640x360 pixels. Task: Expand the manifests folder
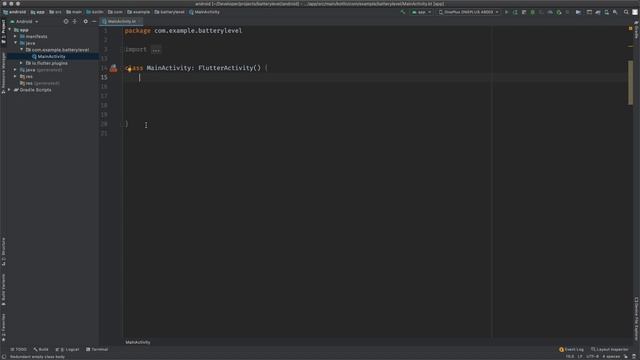(16, 36)
